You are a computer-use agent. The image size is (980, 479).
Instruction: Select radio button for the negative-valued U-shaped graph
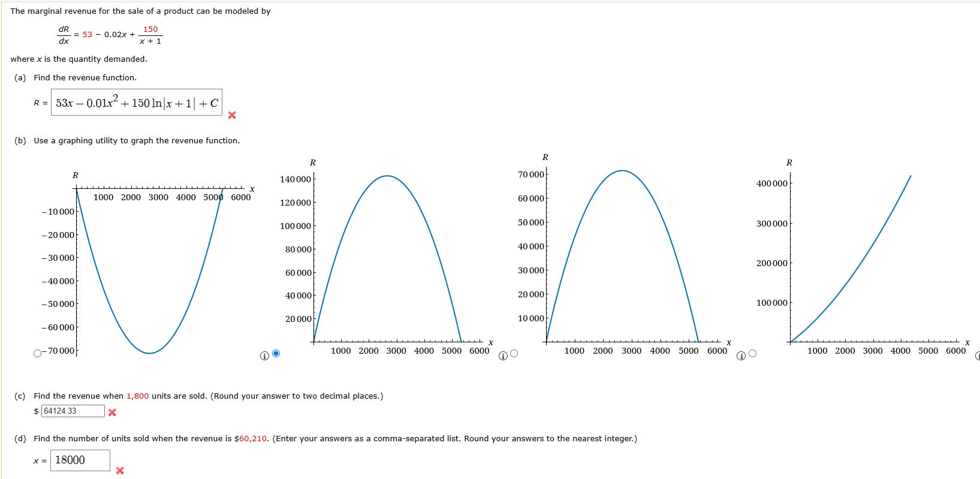coord(38,353)
